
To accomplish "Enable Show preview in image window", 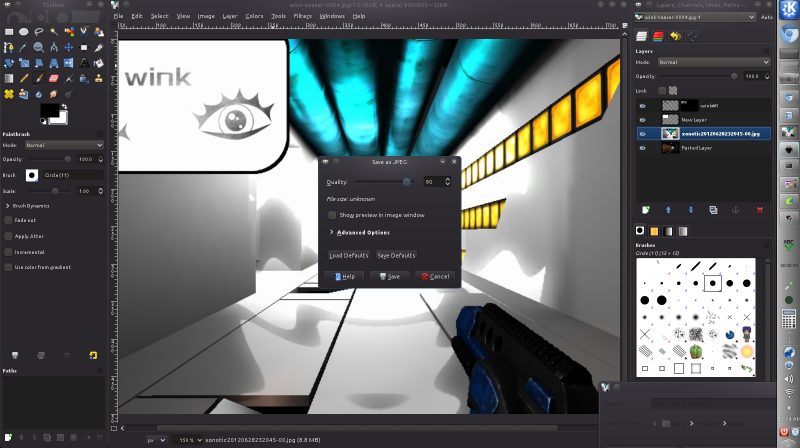I will coord(332,215).
